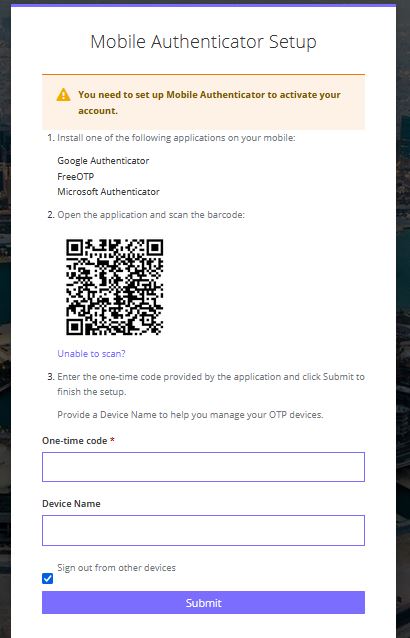Click the 'Device Name' field label
This screenshot has height=638, width=410.
71,504
